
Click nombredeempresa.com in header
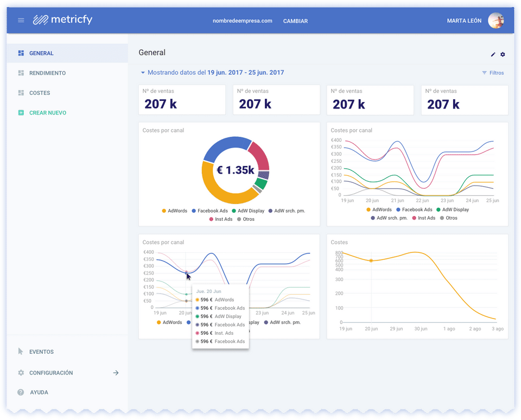[x=242, y=21]
